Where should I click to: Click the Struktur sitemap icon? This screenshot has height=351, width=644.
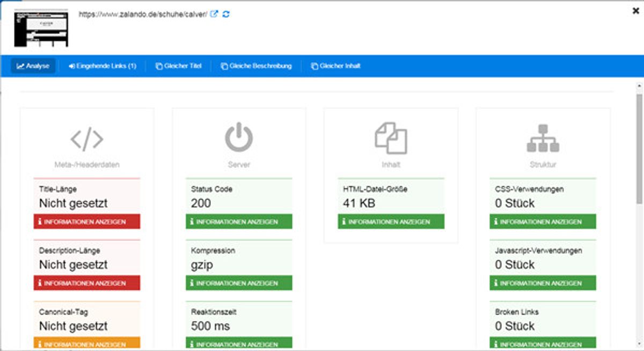pyautogui.click(x=543, y=138)
